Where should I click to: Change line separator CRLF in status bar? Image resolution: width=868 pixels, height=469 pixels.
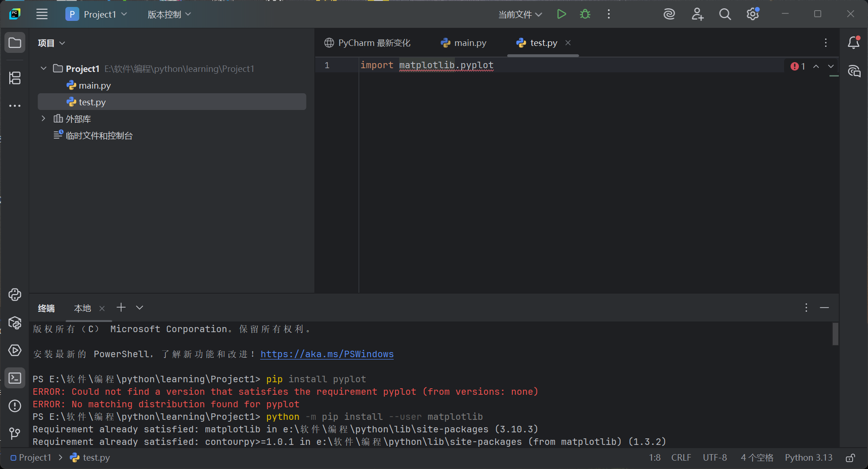pos(681,457)
